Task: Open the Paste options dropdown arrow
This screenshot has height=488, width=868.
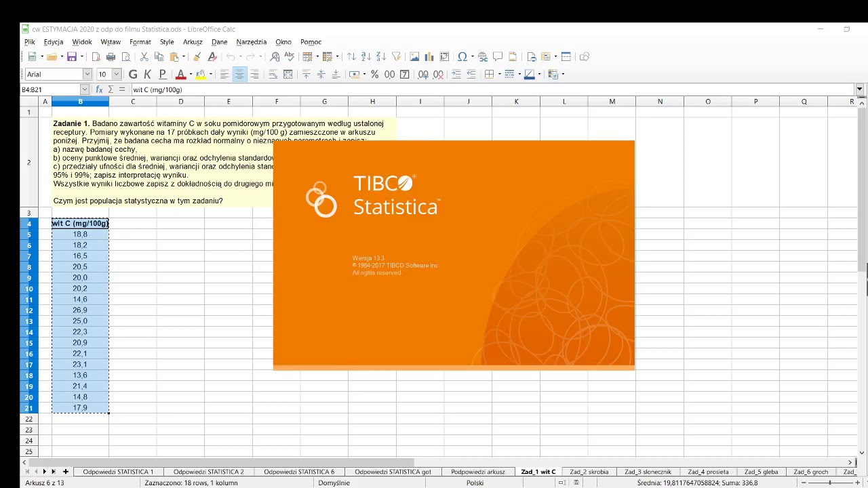Action: (184, 57)
